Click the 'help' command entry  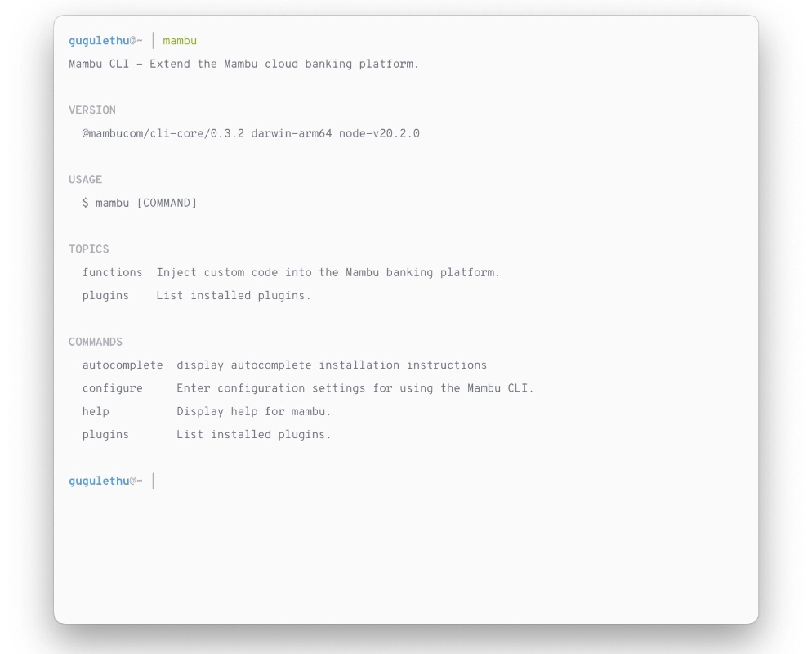click(96, 411)
